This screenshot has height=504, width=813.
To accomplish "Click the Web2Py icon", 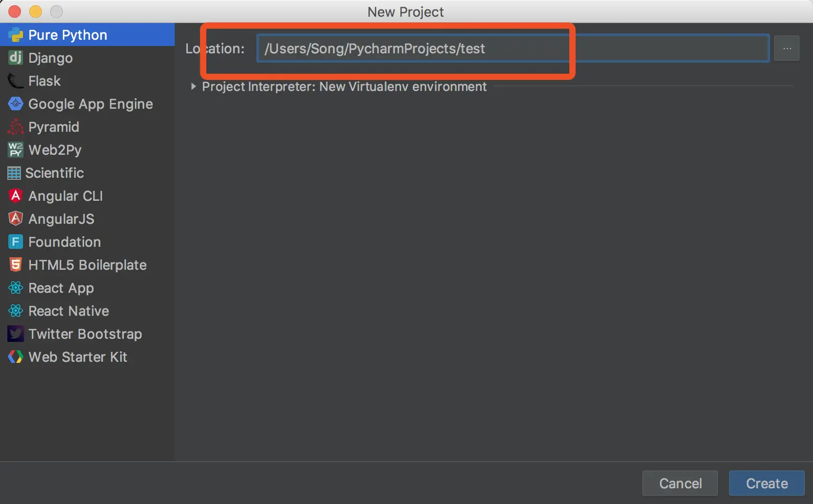I will click(x=16, y=150).
